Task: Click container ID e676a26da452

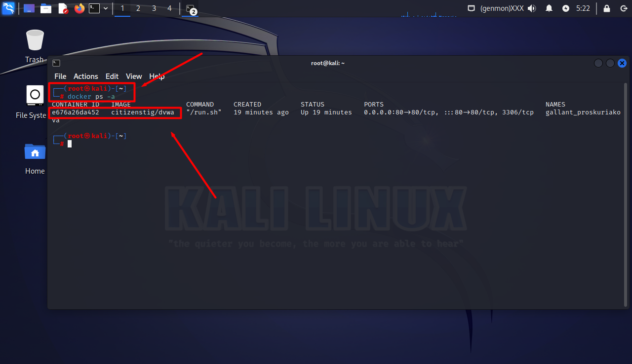Action: [76, 112]
